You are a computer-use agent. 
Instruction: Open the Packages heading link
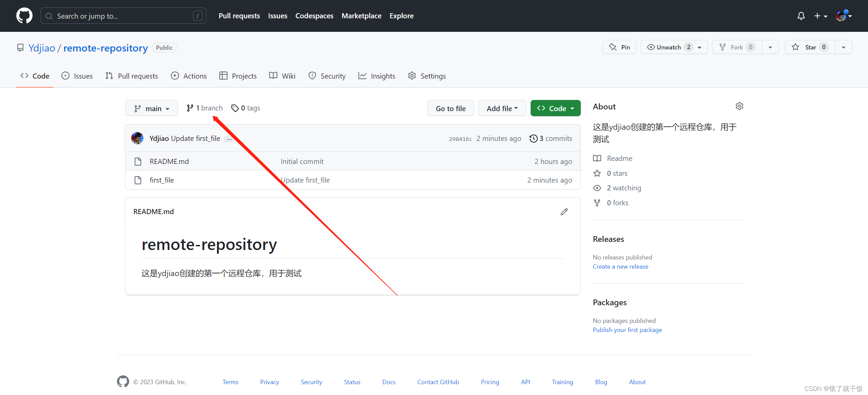[609, 303]
